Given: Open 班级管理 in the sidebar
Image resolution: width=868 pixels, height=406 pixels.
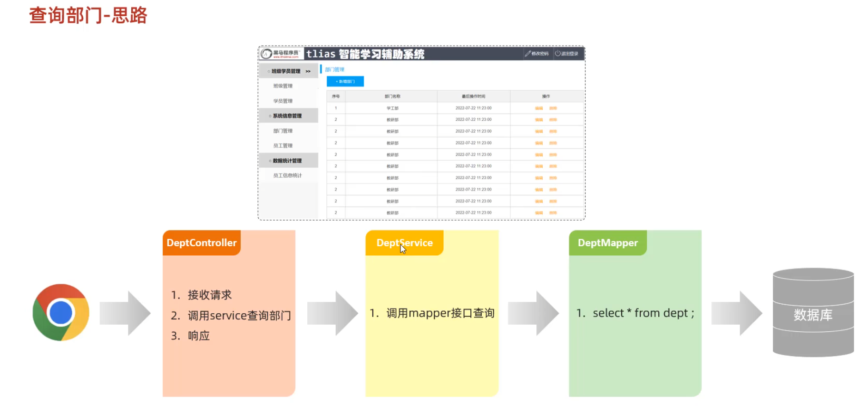Looking at the screenshot, I should 283,86.
